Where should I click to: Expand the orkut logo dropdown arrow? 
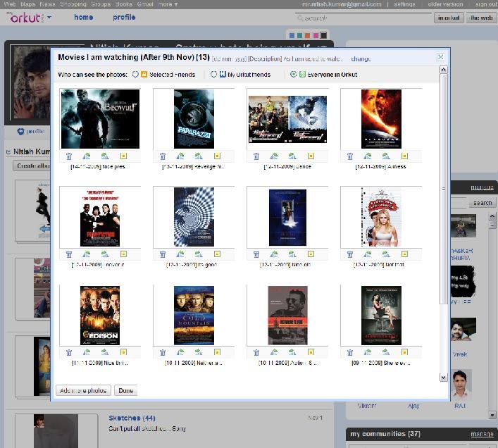click(x=49, y=18)
